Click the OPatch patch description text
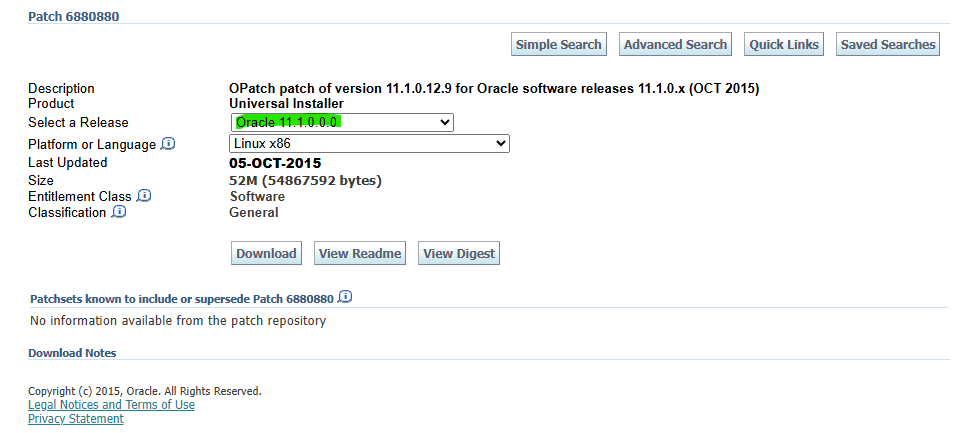 click(494, 88)
